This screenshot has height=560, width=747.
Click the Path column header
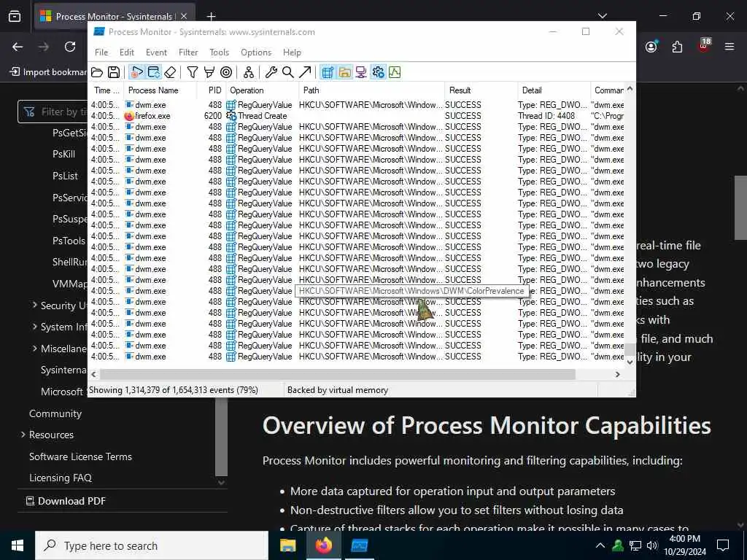coord(373,90)
